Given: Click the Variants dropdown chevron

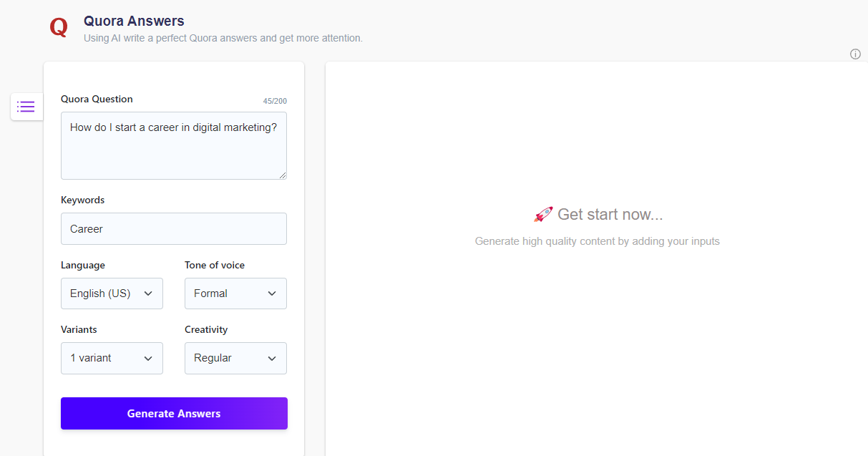Looking at the screenshot, I should point(149,358).
